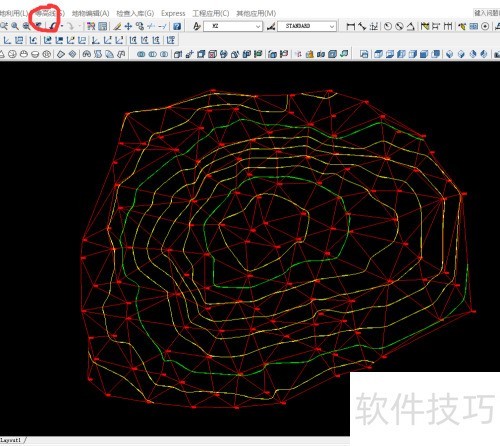Select the Radius Dimension tool
The width and height of the screenshot is (500, 446).
pos(388,26)
